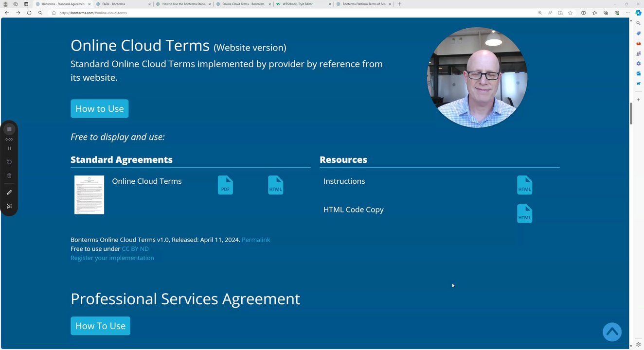Open the HTML version of Online Cloud Terms
Image resolution: width=644 pixels, height=350 pixels.
pos(275,185)
